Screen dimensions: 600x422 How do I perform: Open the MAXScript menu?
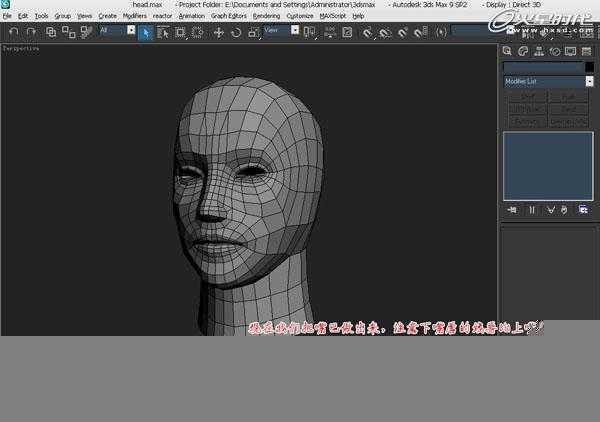tap(333, 16)
